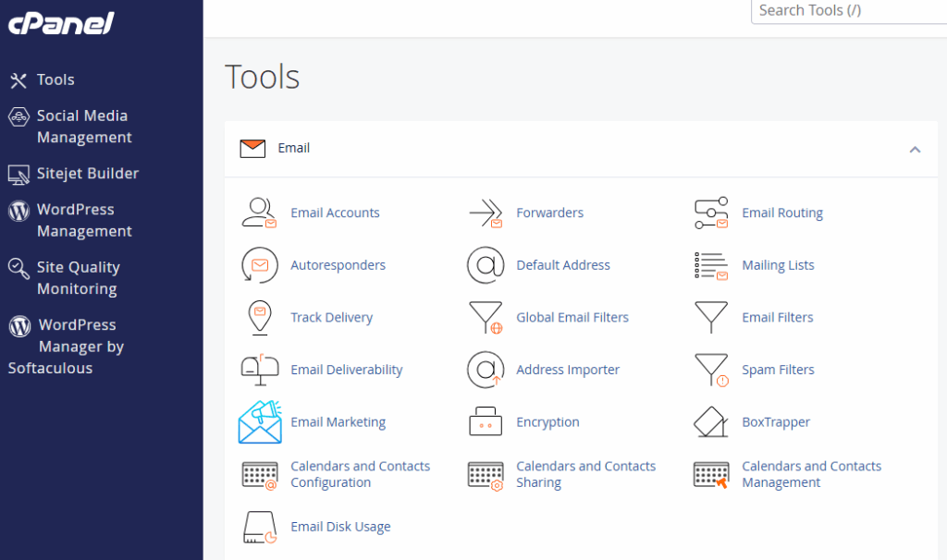Click the Tools wrench icon in sidebar
The width and height of the screenshot is (947, 560).
[18, 80]
